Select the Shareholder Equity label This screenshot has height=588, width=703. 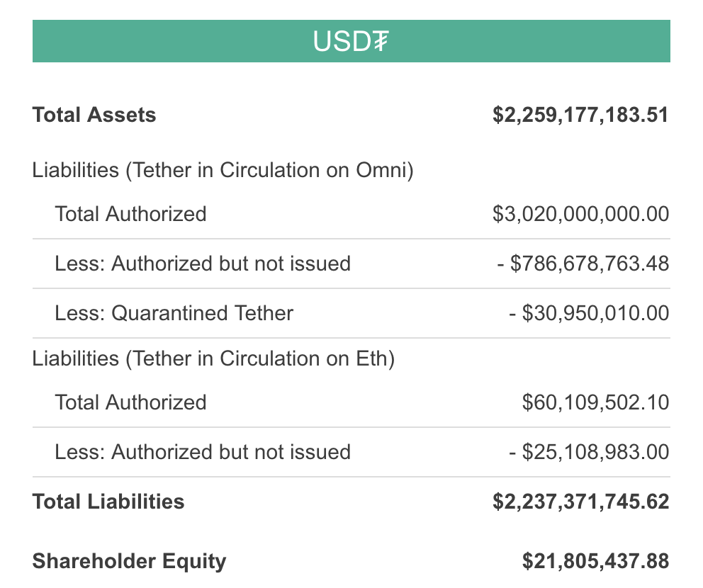(x=129, y=562)
